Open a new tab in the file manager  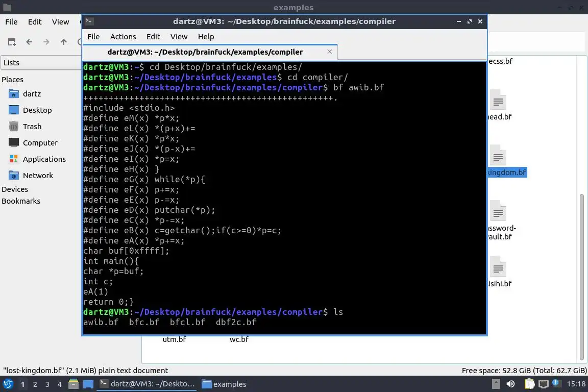[x=12, y=42]
